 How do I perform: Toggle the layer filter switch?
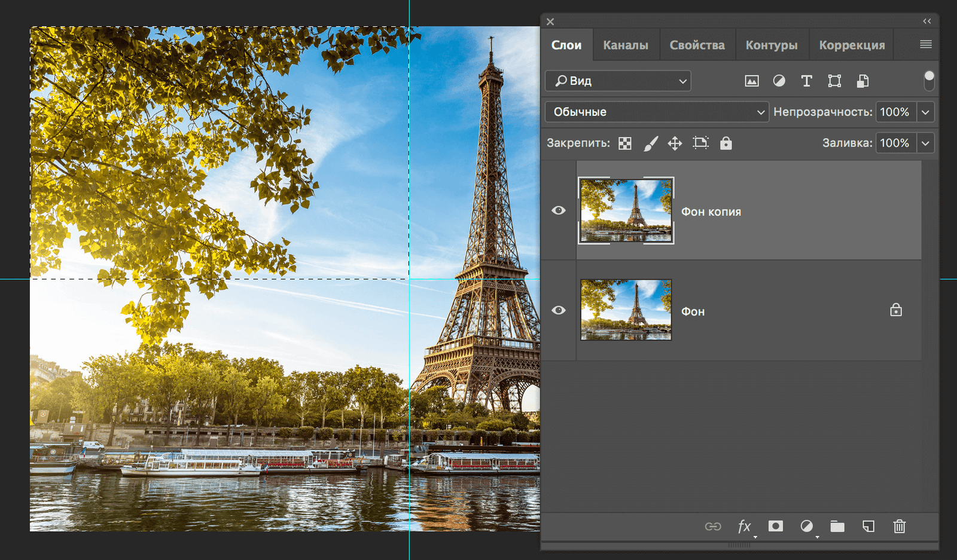[929, 80]
